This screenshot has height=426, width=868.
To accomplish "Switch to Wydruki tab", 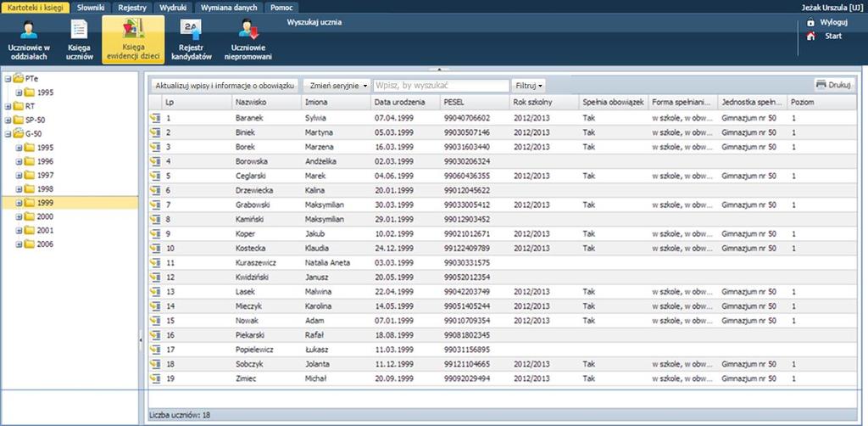I will [172, 8].
